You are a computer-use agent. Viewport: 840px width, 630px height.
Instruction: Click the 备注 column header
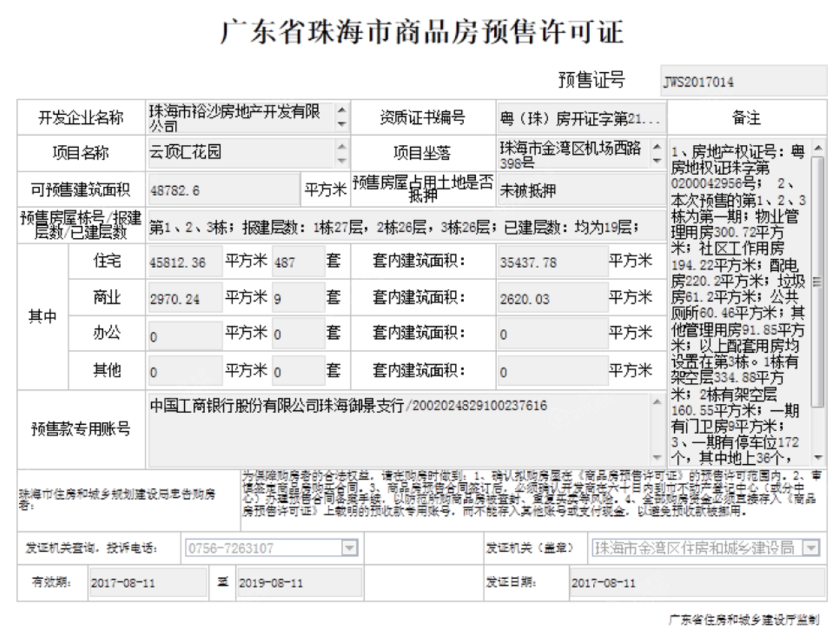tap(746, 119)
